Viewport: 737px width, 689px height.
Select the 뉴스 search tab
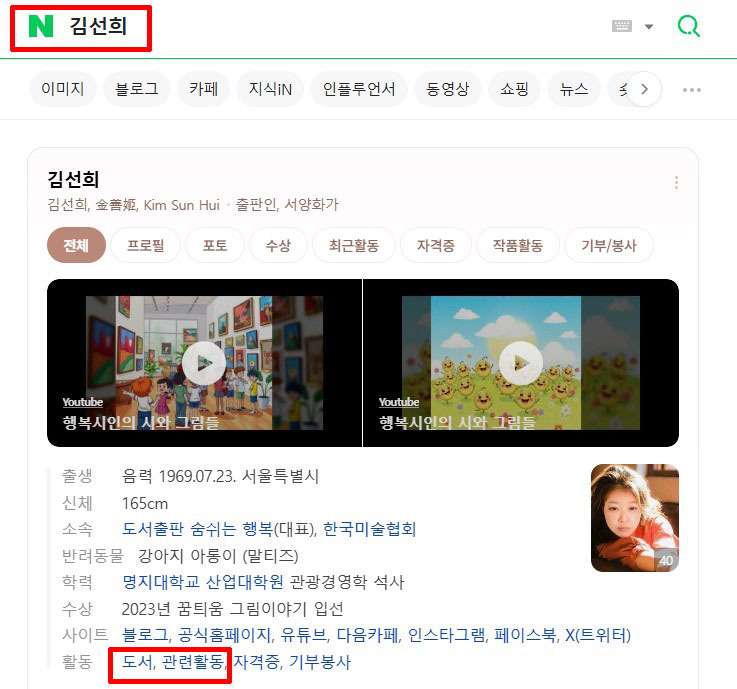[574, 89]
